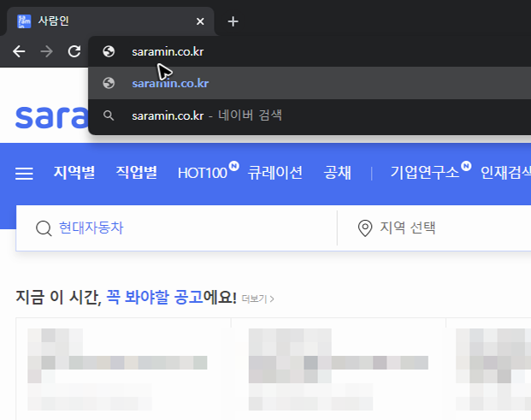The image size is (531, 420).
Task: Click globe icon of highlighted suggestion
Action: point(109,83)
